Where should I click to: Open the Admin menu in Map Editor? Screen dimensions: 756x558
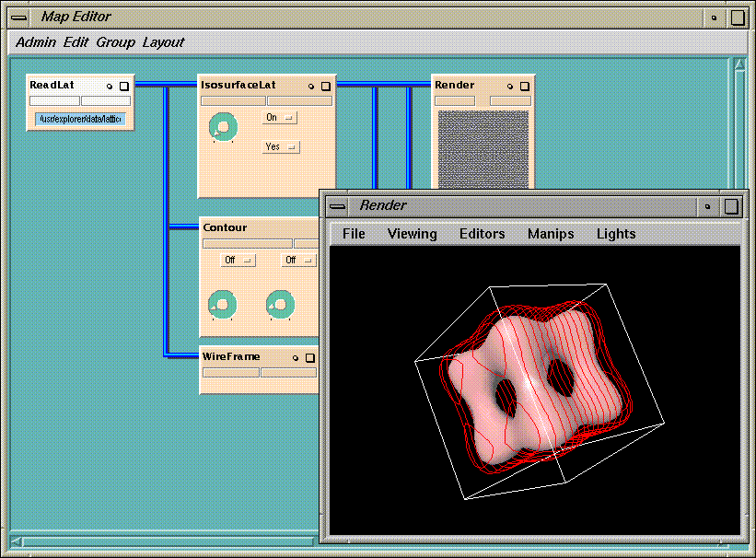(x=36, y=42)
